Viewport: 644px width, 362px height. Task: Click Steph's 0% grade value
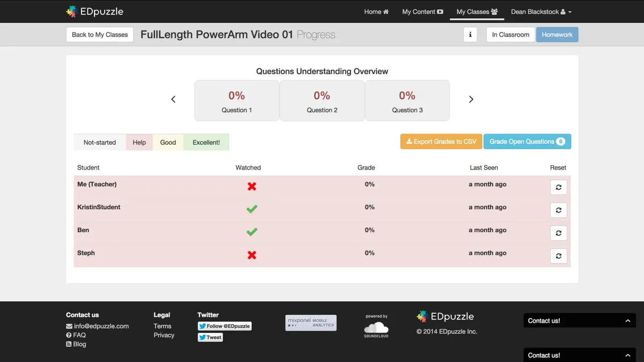(370, 253)
